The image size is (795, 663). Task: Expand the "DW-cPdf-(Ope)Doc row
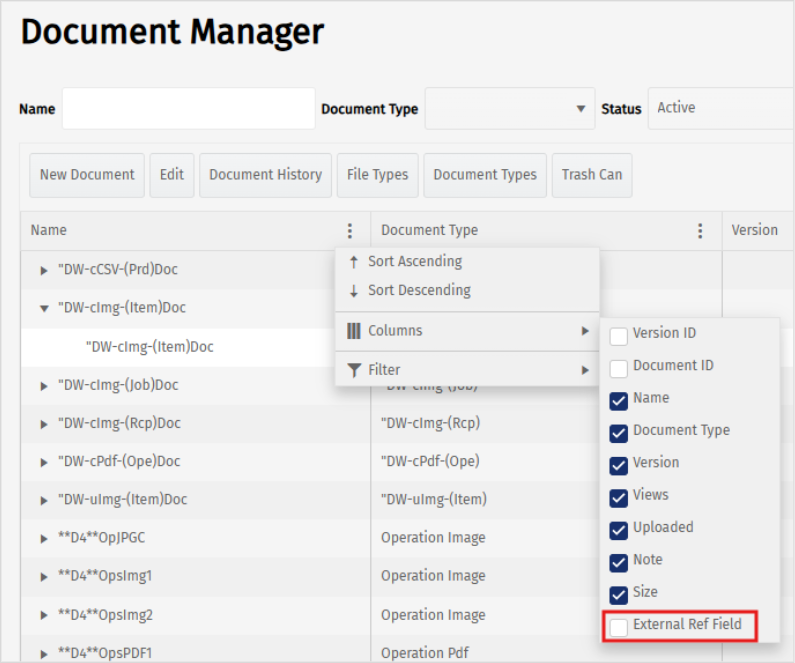[x=44, y=462]
